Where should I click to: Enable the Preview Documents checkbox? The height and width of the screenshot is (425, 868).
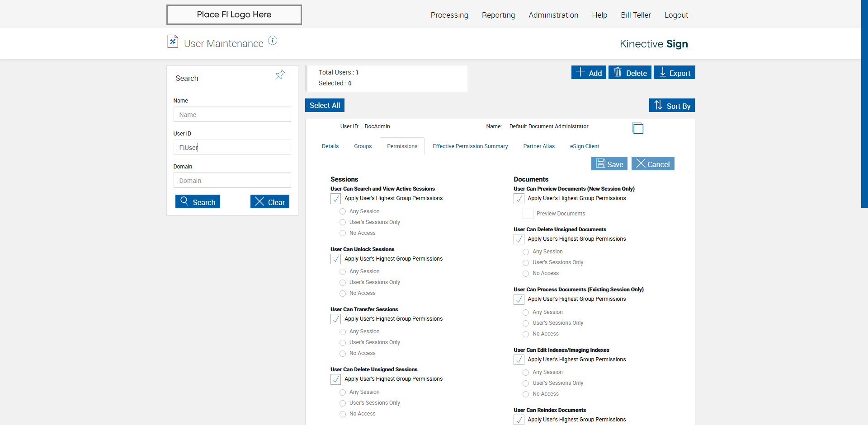528,214
